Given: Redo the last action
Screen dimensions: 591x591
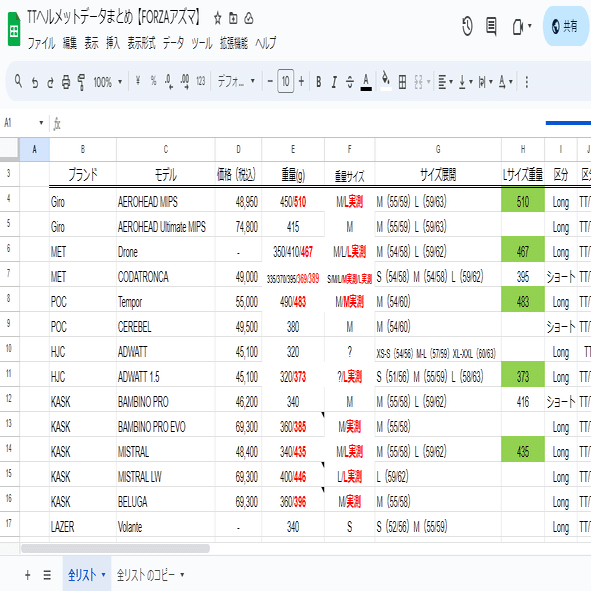Looking at the screenshot, I should tap(50, 82).
